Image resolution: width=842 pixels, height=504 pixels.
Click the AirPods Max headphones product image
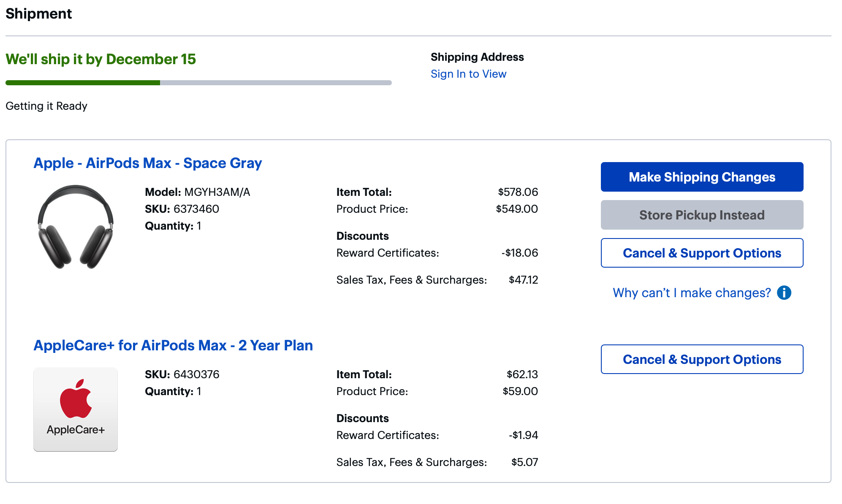(76, 227)
